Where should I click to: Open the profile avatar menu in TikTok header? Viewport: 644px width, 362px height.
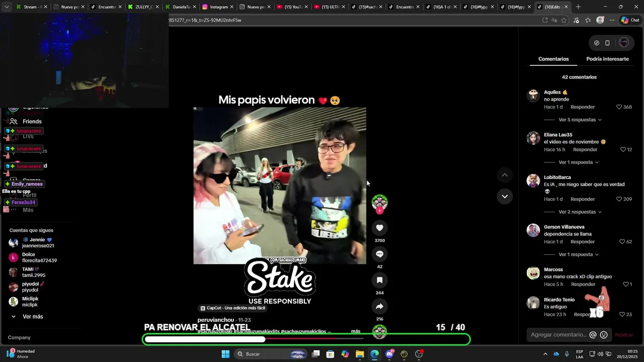point(624,43)
